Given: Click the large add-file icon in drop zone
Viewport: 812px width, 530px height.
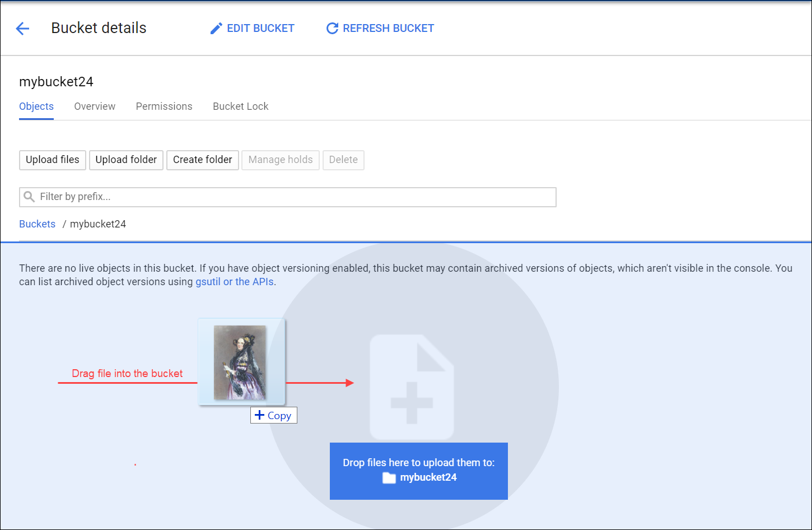Looking at the screenshot, I should pos(412,387).
